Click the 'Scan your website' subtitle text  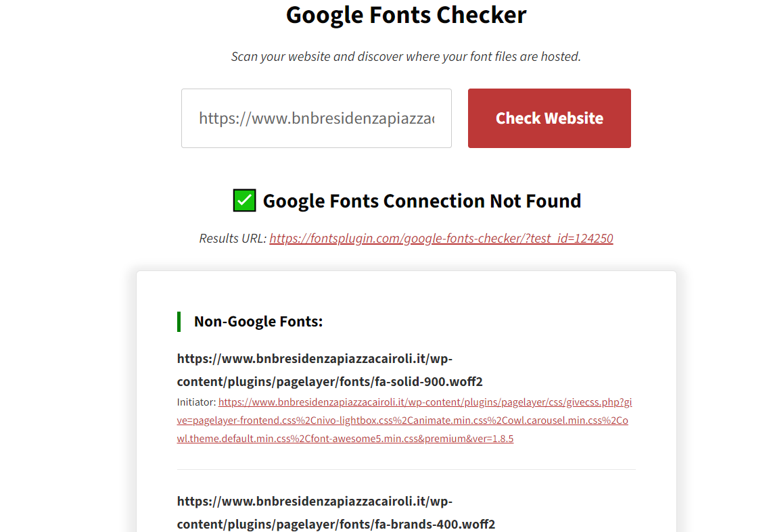406,57
